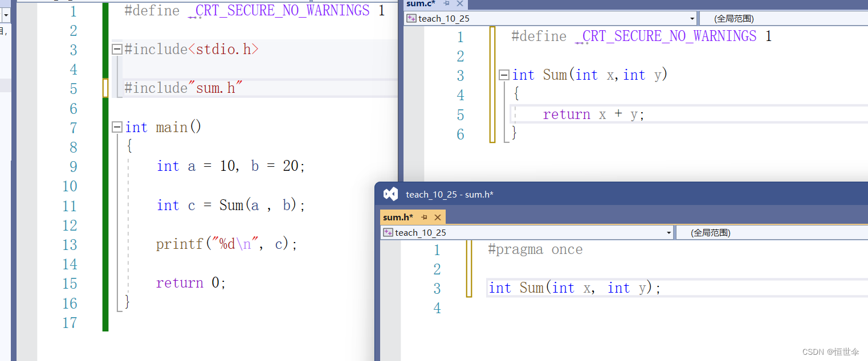The height and width of the screenshot is (361, 868).
Task: Pin the sum.h* tab
Action: (x=424, y=218)
